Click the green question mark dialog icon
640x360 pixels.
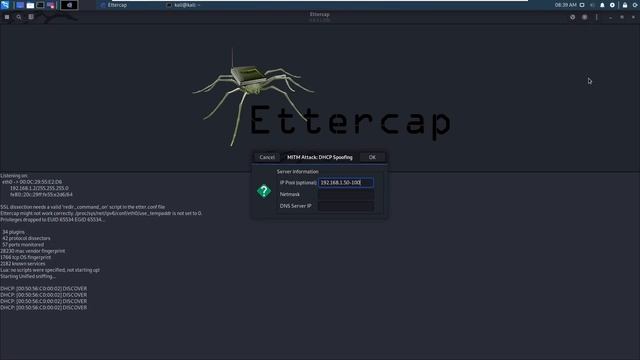[264, 191]
